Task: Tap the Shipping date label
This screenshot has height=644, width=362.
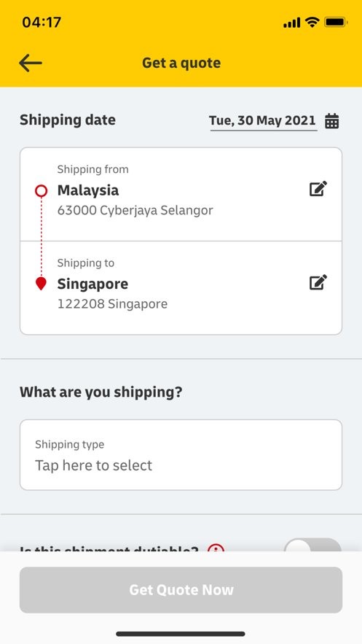Action: tap(68, 120)
